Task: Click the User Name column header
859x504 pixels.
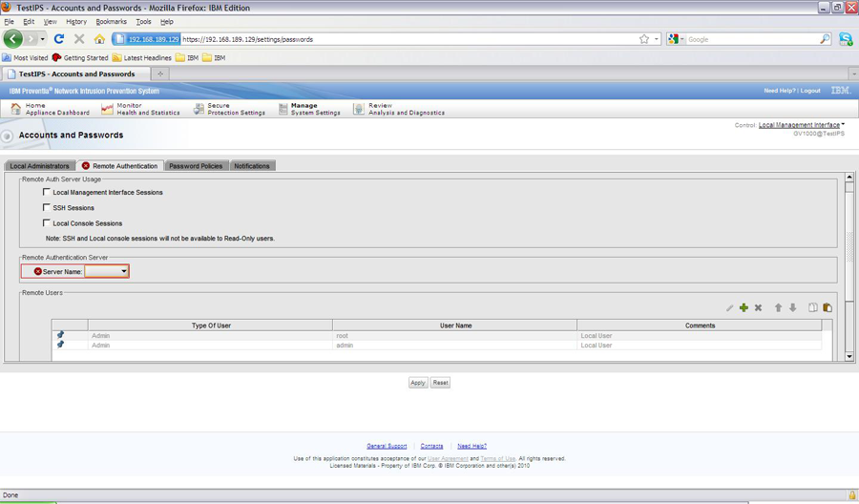Action: (x=455, y=325)
